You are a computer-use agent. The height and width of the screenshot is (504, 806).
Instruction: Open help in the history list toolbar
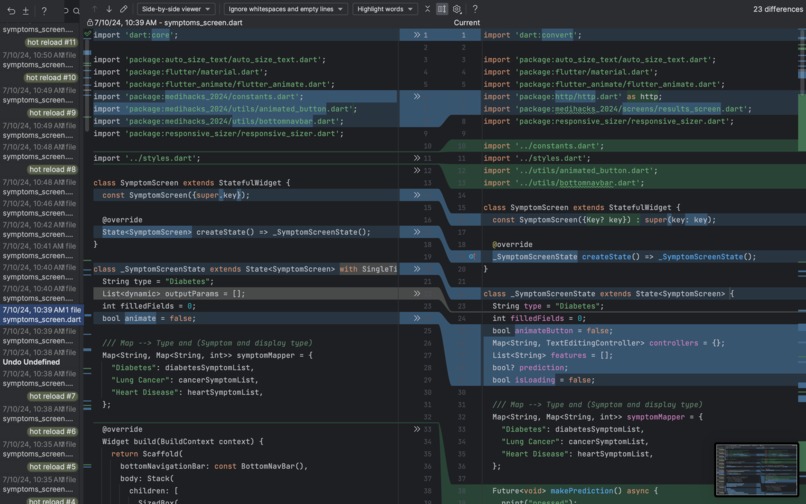tap(44, 10)
